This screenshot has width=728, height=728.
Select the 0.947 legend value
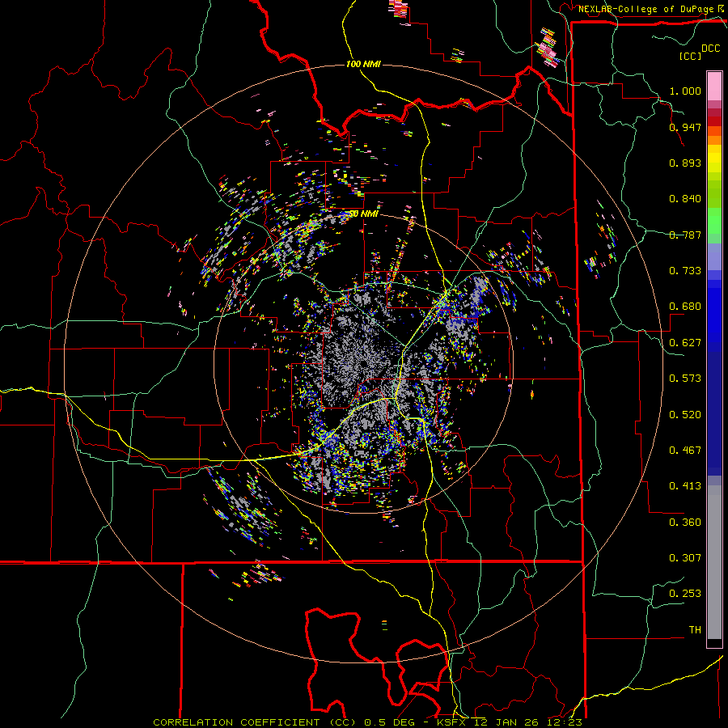point(685,127)
